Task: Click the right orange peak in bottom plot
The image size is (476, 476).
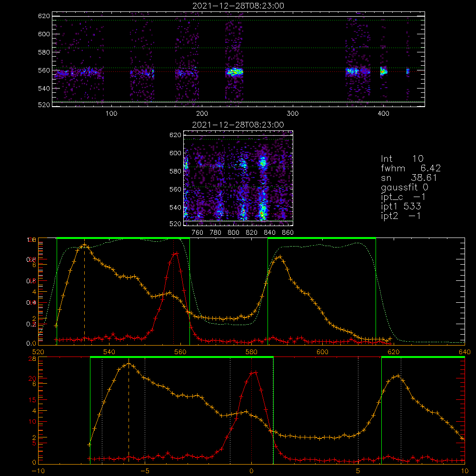Action: click(397, 376)
